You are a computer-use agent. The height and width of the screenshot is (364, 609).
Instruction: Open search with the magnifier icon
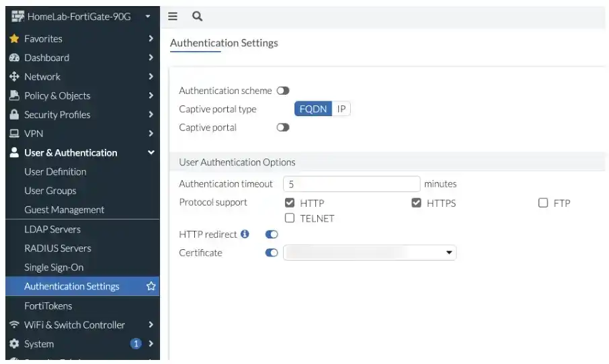pyautogui.click(x=198, y=16)
